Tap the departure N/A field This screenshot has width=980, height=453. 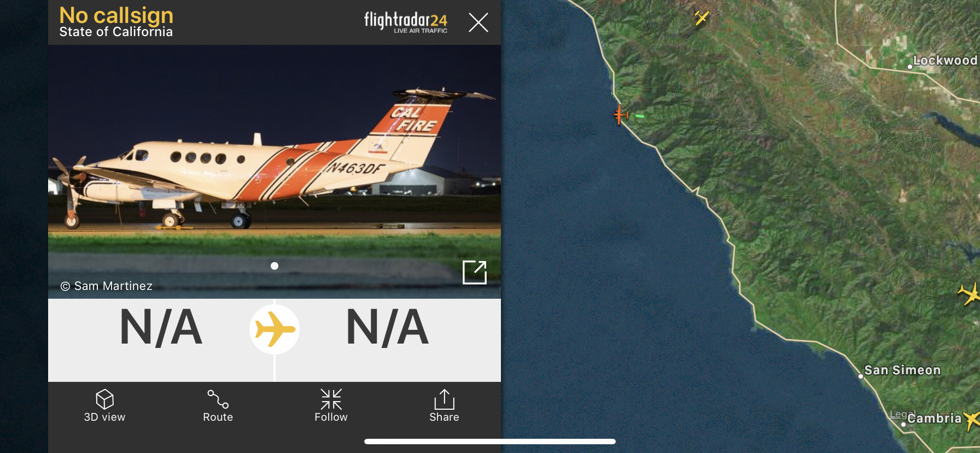coord(161,328)
